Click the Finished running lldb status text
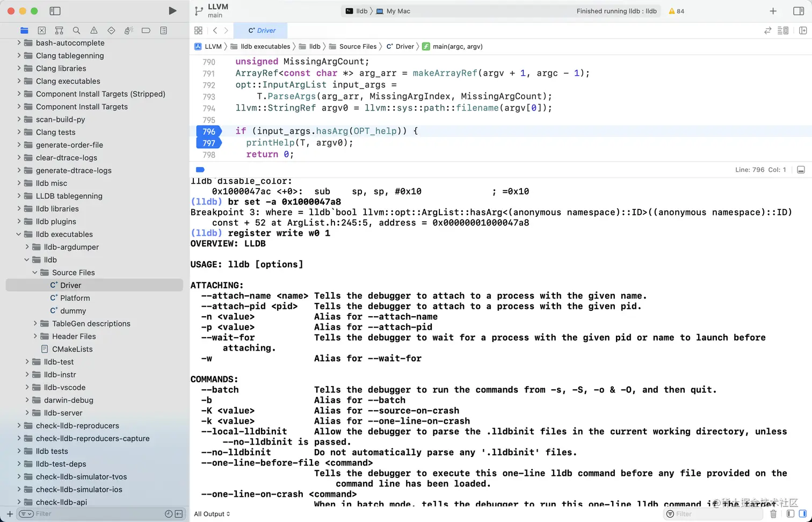Viewport: 812px width, 522px height. click(617, 11)
